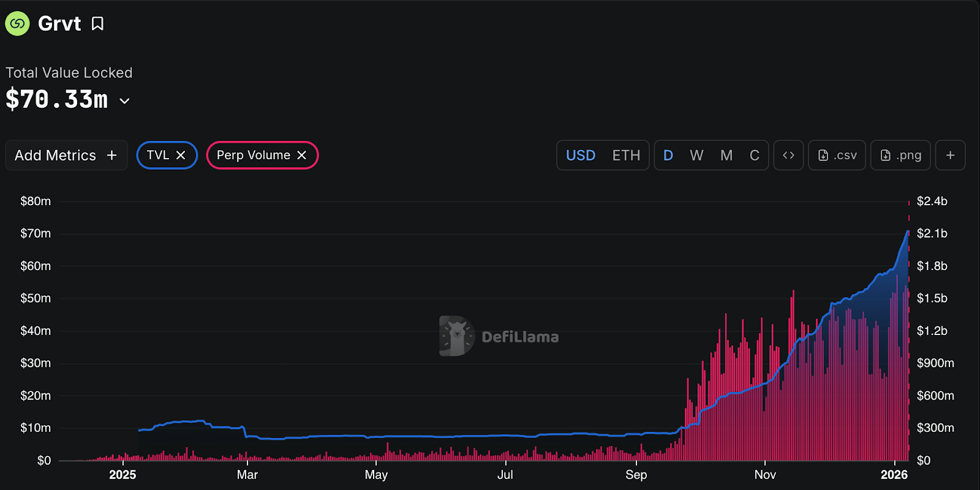Viewport: 980px width, 490px height.
Task: Click the $1.8b right axis label
Action: (932, 266)
